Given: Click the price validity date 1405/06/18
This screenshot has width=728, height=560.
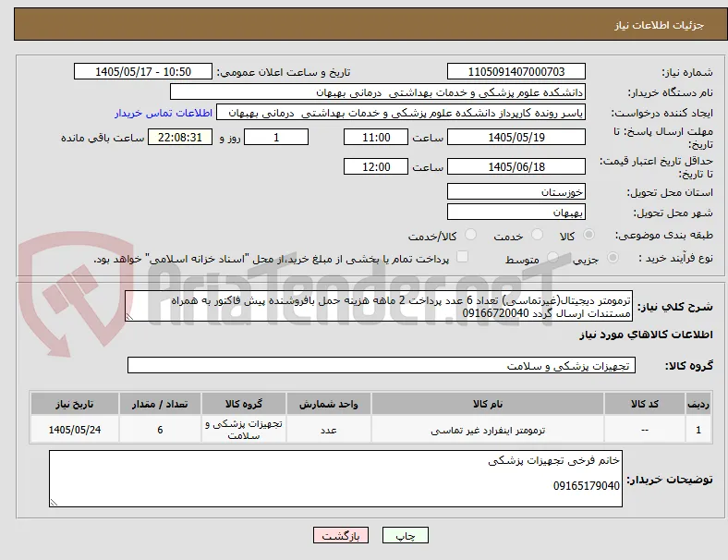Looking at the screenshot, I should coord(516,166).
